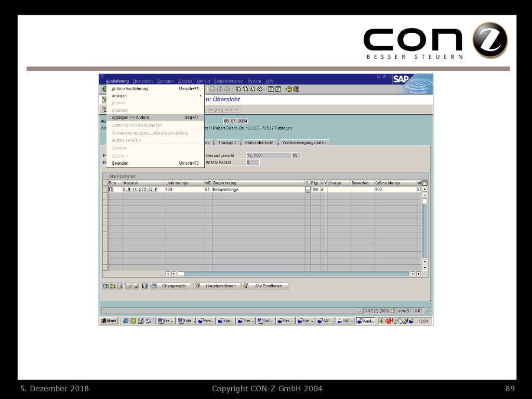Click the Customize Local Layout icon
The width and height of the screenshot is (532, 399).
click(296, 89)
